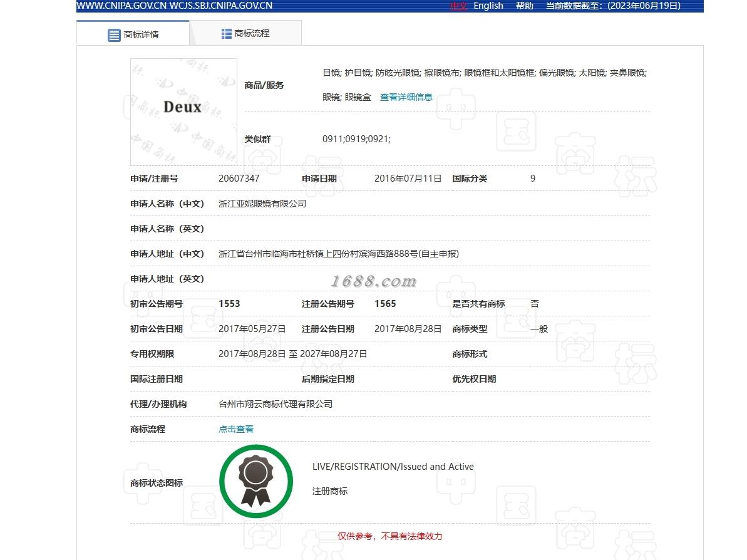This screenshot has width=747, height=560.
Task: Click agency 台州市翔云商标代理有限公司
Action: pos(276,404)
